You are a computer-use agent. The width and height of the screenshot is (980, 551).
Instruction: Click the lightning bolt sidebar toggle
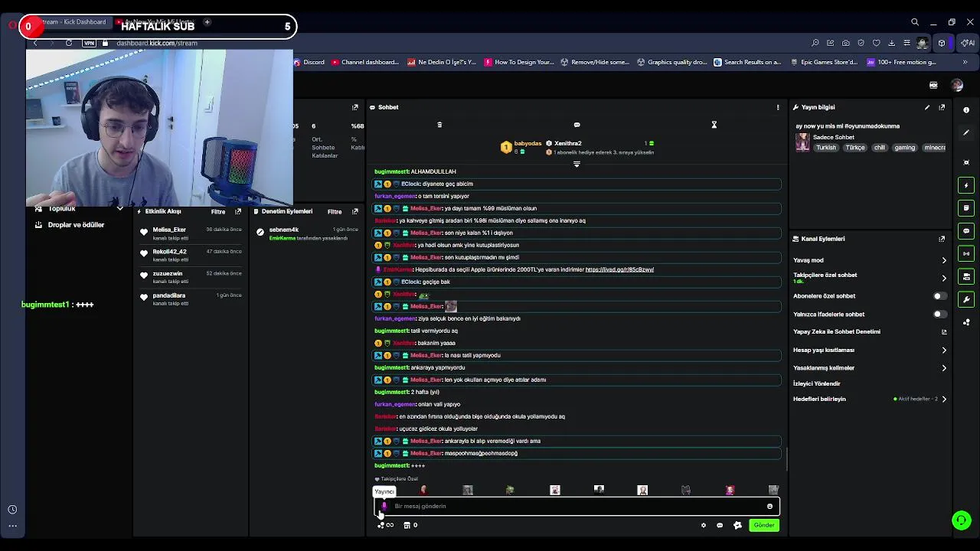pyautogui.click(x=966, y=185)
